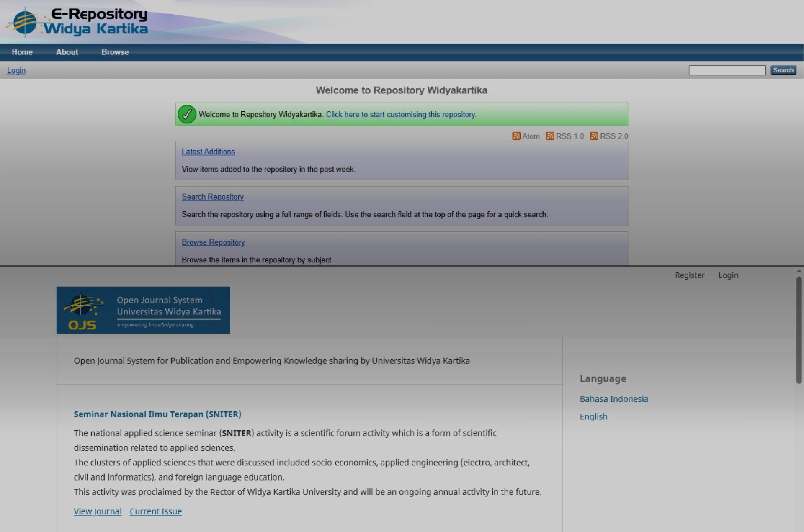Screen dimensions: 804x532
Task: Open the Atom feed text link
Action: tap(531, 136)
